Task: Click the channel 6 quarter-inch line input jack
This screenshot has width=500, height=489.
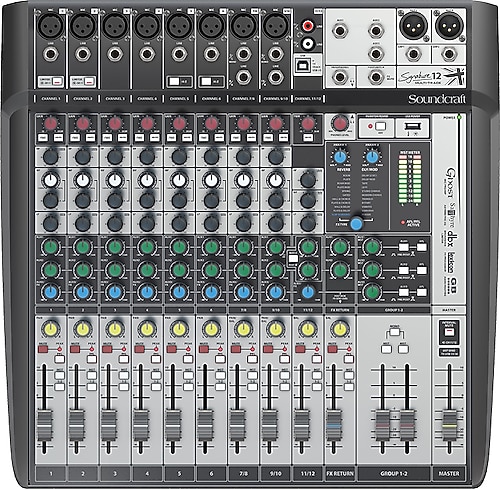Action: 211,54
